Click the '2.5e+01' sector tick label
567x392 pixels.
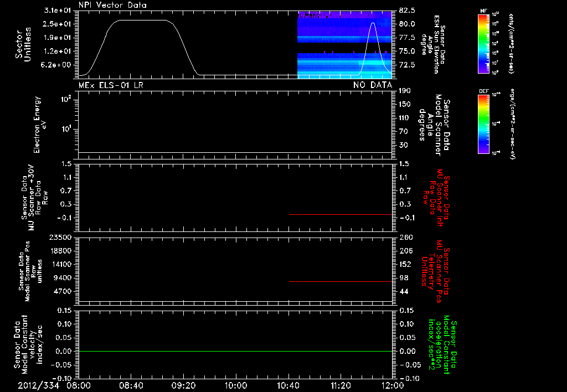pos(57,24)
